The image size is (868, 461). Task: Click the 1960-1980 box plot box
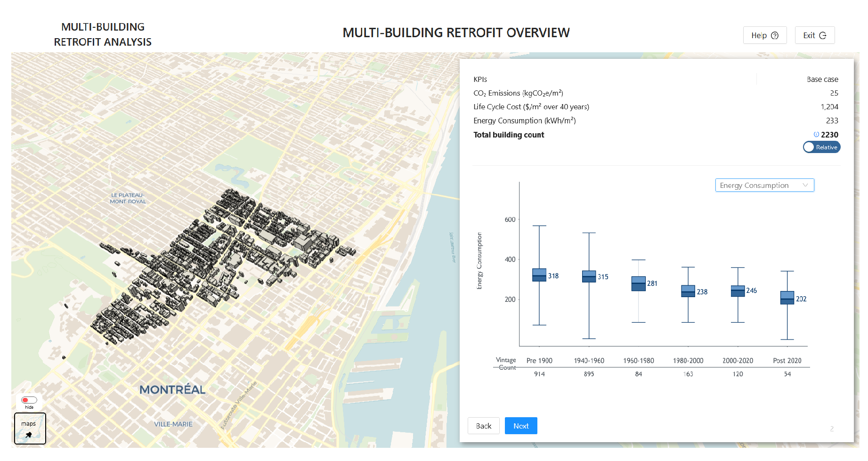click(638, 283)
